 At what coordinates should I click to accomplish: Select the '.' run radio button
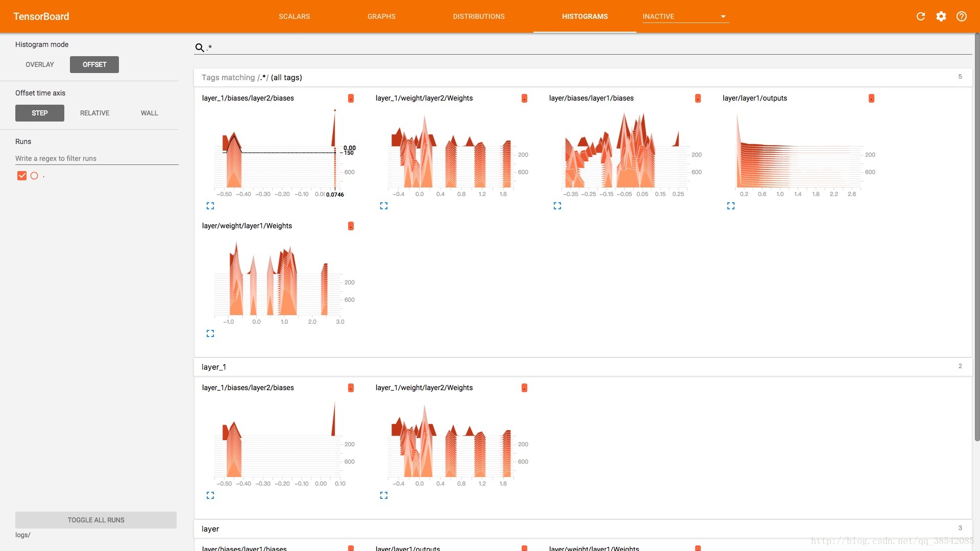point(34,176)
